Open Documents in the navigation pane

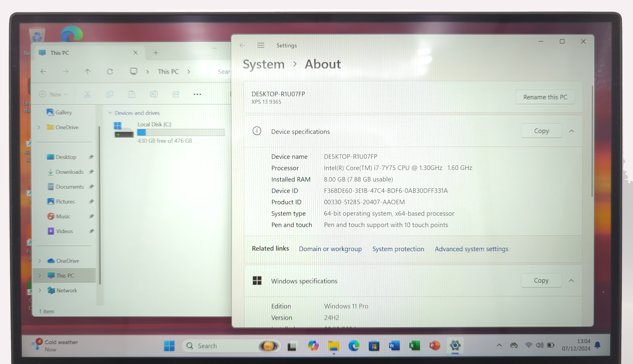click(66, 187)
